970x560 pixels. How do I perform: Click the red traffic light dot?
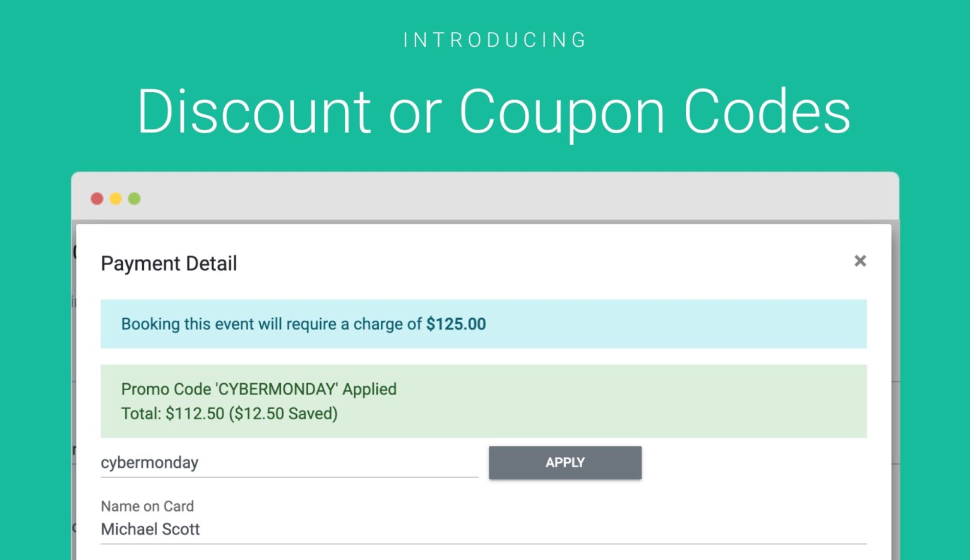point(97,198)
